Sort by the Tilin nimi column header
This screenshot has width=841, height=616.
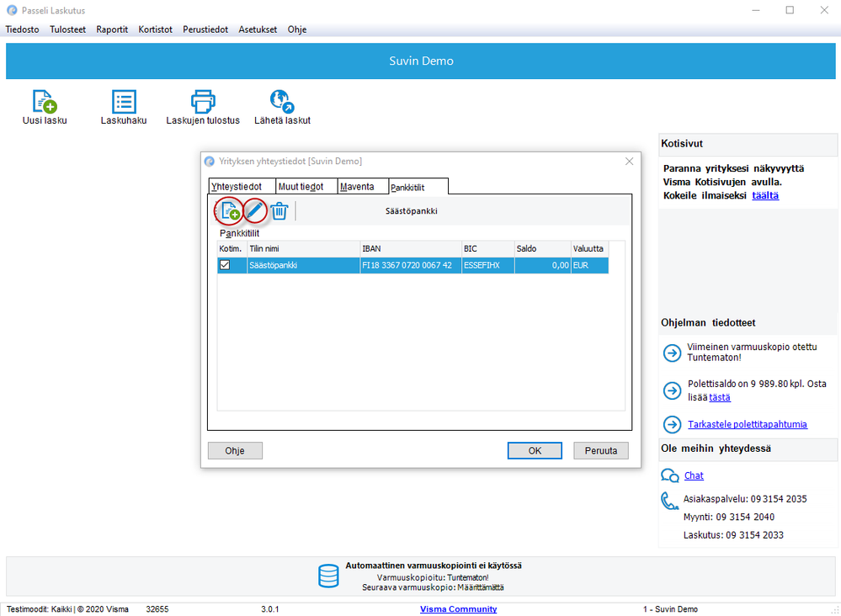click(303, 249)
